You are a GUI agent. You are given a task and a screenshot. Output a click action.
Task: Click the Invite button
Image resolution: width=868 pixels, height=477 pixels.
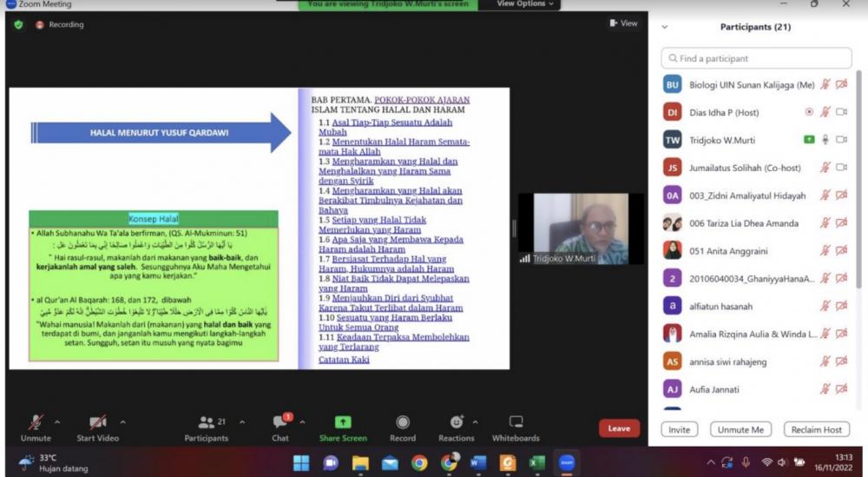click(x=679, y=430)
